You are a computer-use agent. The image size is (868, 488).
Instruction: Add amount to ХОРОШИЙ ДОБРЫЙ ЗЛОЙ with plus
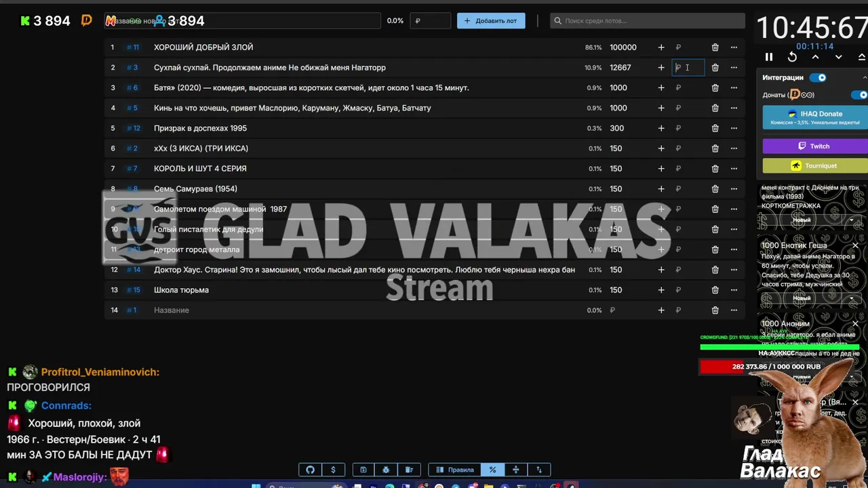(x=661, y=47)
